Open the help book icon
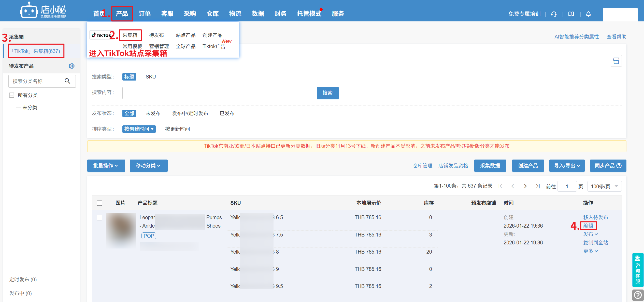This screenshot has width=644, height=302. click(x=571, y=14)
